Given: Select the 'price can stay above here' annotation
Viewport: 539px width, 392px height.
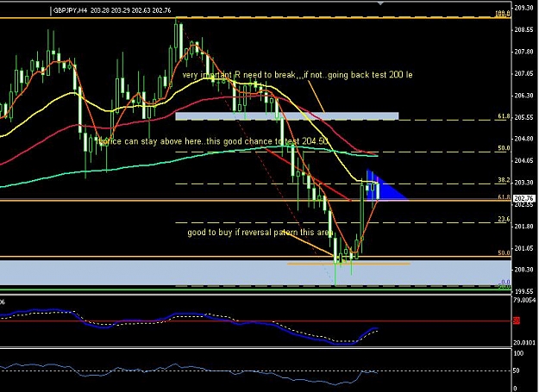Looking at the screenshot, I should [212, 141].
